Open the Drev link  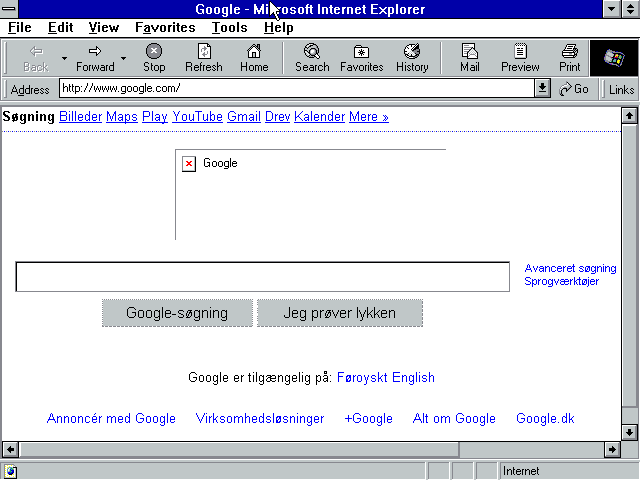pos(278,117)
